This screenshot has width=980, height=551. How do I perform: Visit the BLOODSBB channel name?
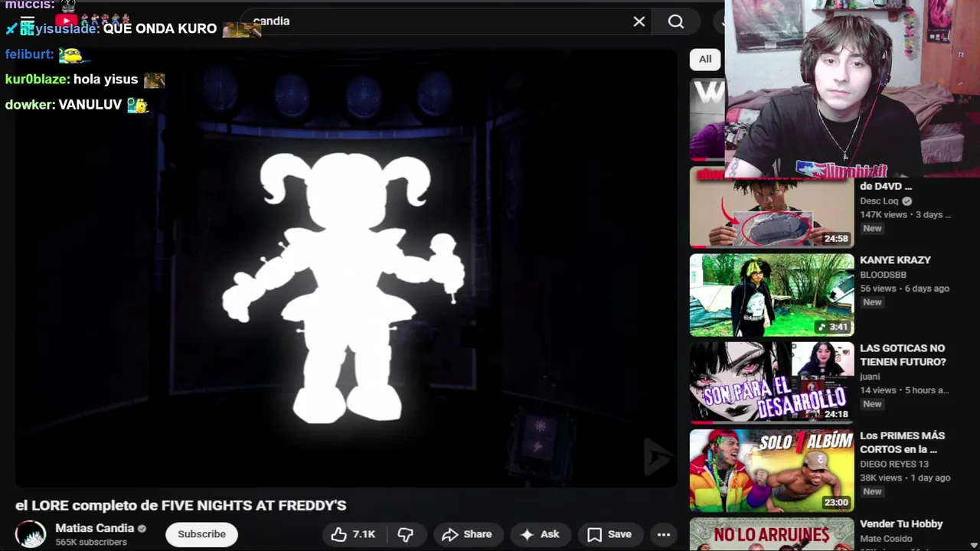(x=883, y=275)
